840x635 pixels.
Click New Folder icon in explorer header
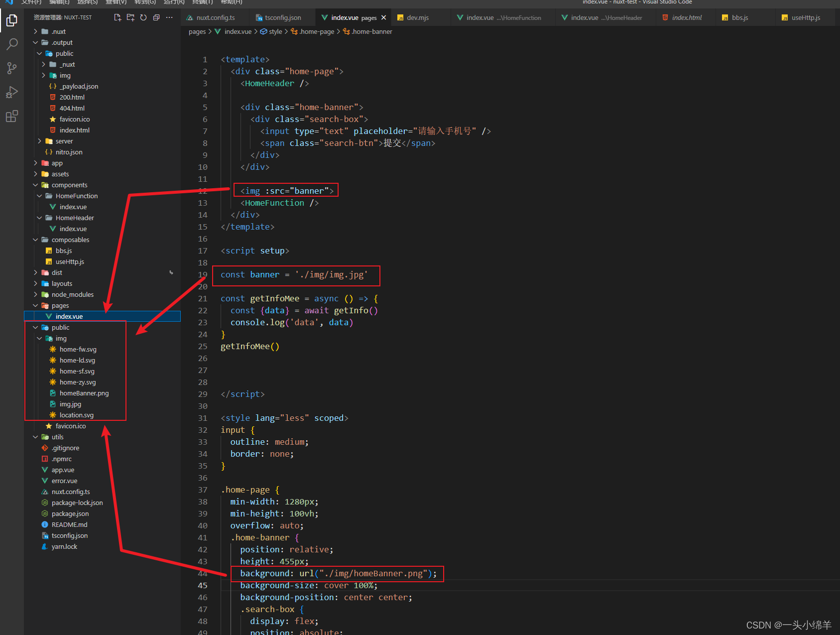130,17
